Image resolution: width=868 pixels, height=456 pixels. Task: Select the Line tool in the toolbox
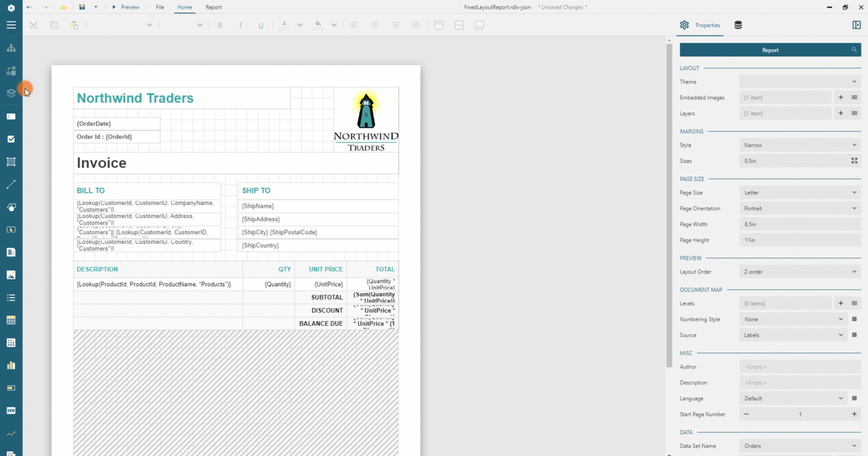[11, 185]
